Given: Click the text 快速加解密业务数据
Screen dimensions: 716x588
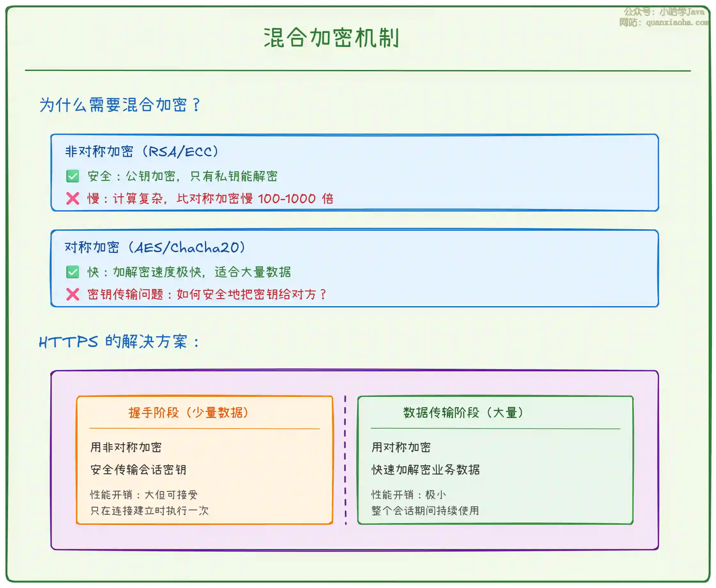Looking at the screenshot, I should point(425,470).
